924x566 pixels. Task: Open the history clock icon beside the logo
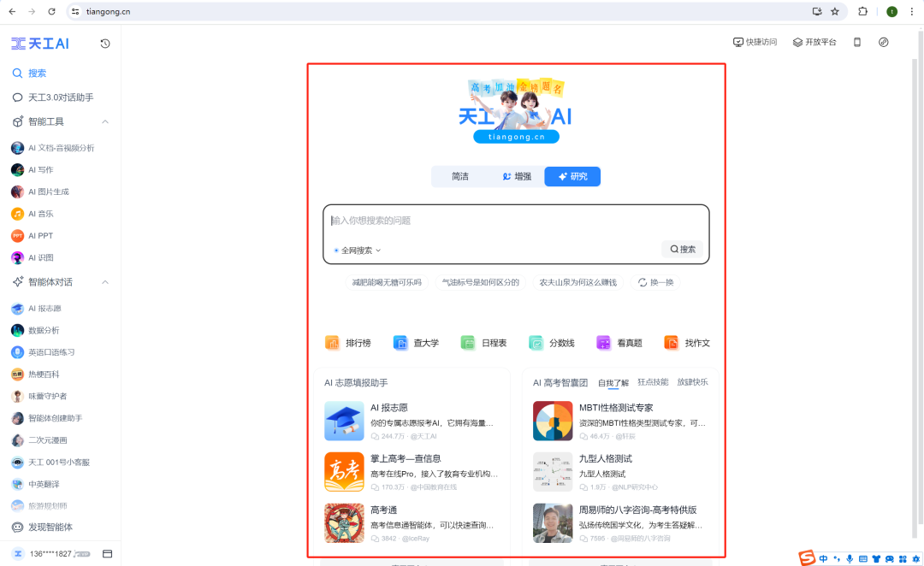[x=105, y=44]
